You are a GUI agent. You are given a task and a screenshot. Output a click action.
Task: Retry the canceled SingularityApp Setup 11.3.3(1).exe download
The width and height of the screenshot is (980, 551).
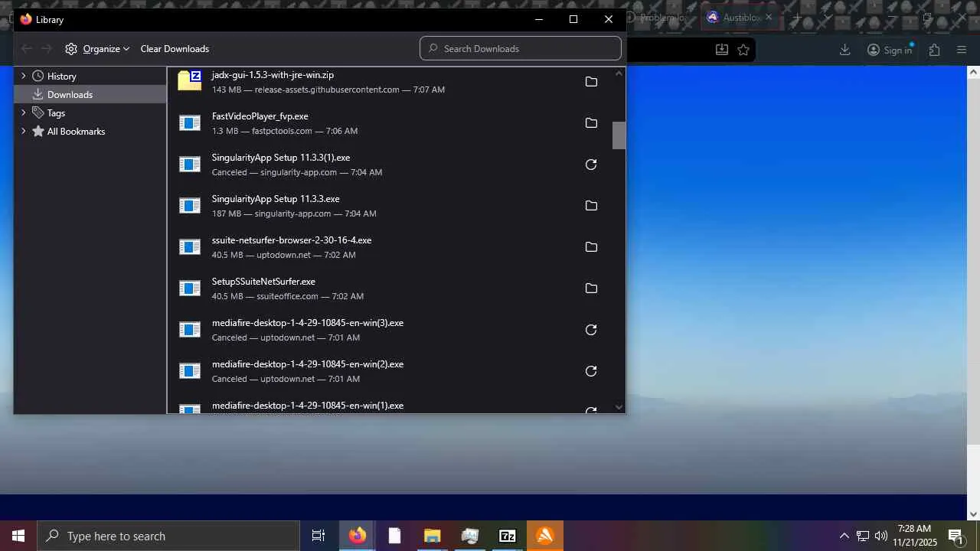tap(591, 165)
